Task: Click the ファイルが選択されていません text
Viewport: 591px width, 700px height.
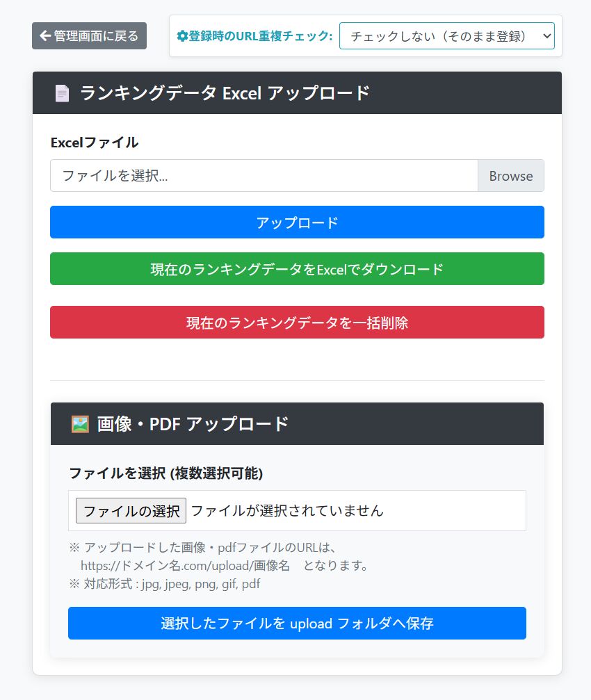Action: (x=287, y=511)
